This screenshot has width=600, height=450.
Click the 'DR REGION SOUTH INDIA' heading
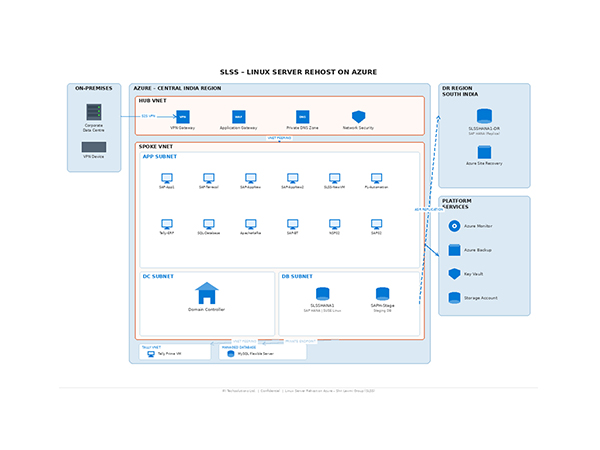tap(460, 91)
